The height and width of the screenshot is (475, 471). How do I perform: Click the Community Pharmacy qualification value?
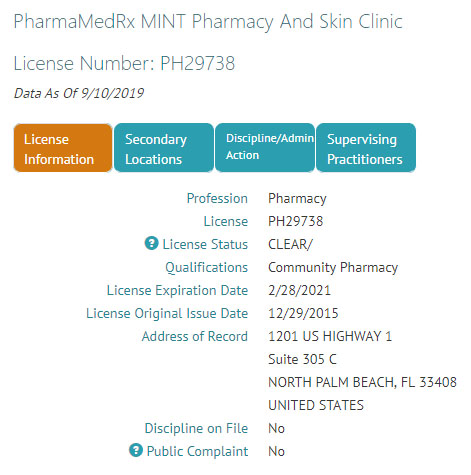click(333, 268)
